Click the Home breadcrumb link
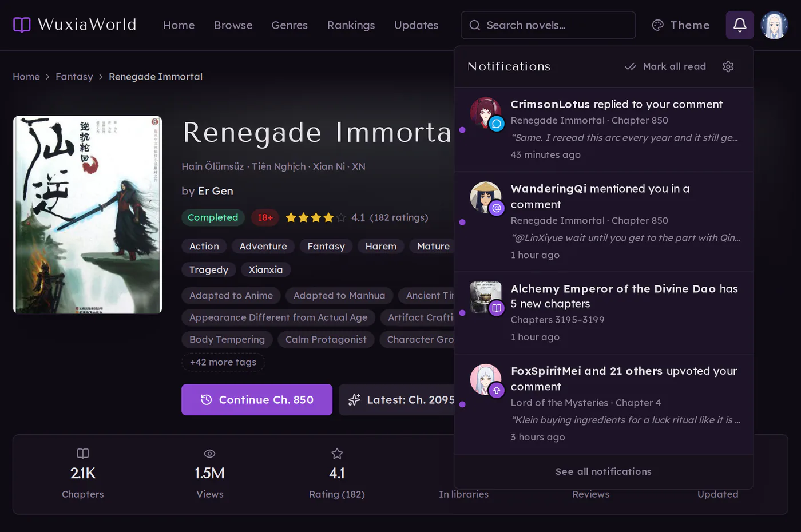The height and width of the screenshot is (532, 801). coord(26,77)
